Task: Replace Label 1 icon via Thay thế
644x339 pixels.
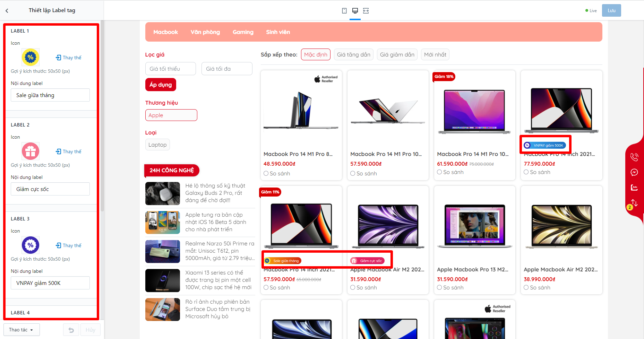Action: [x=69, y=58]
